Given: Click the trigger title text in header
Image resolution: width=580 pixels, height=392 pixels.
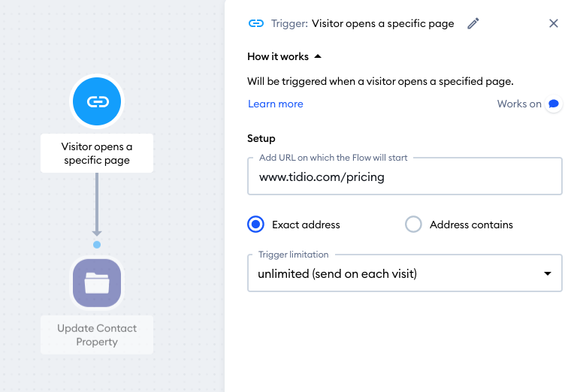Looking at the screenshot, I should click(382, 23).
